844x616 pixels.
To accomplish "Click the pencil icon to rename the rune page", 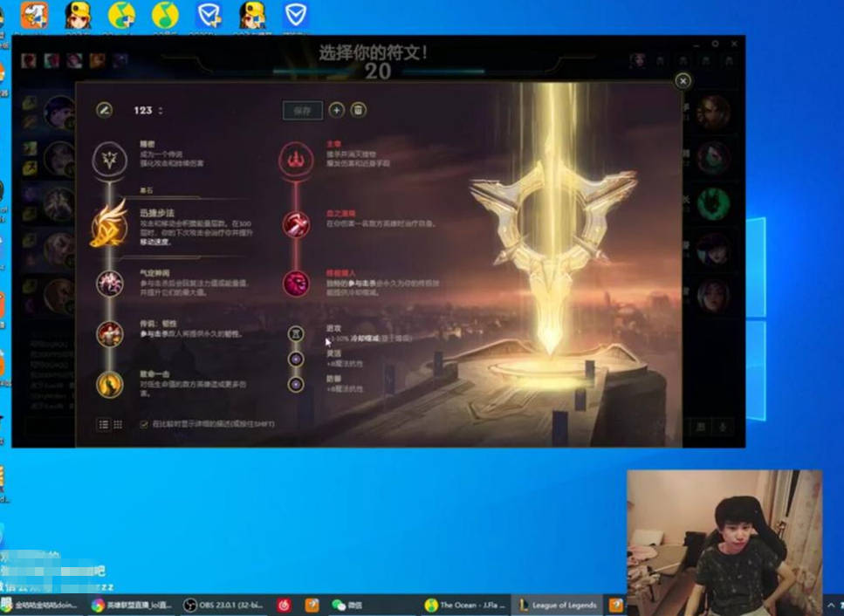I will pos(105,110).
